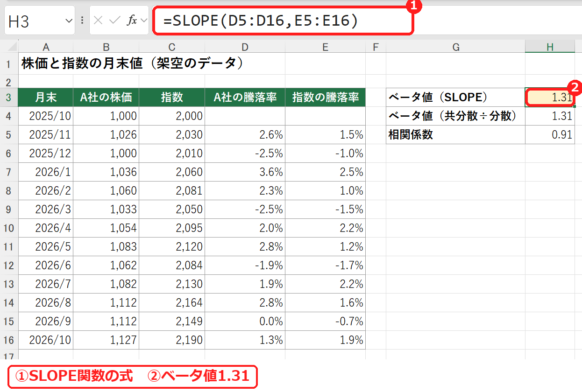Select the stock price cell 1,036
582x392 pixels.
(106, 172)
